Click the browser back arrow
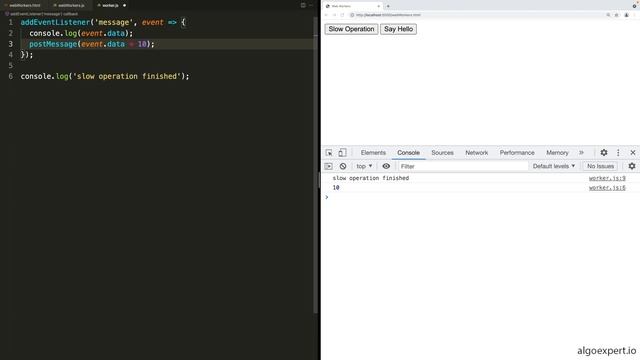This screenshot has height=360, width=640. [326, 15]
